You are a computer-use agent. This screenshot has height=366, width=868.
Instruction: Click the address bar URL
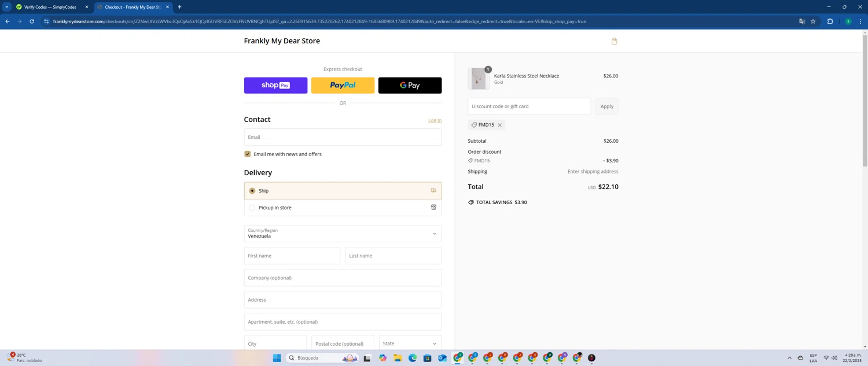319,21
